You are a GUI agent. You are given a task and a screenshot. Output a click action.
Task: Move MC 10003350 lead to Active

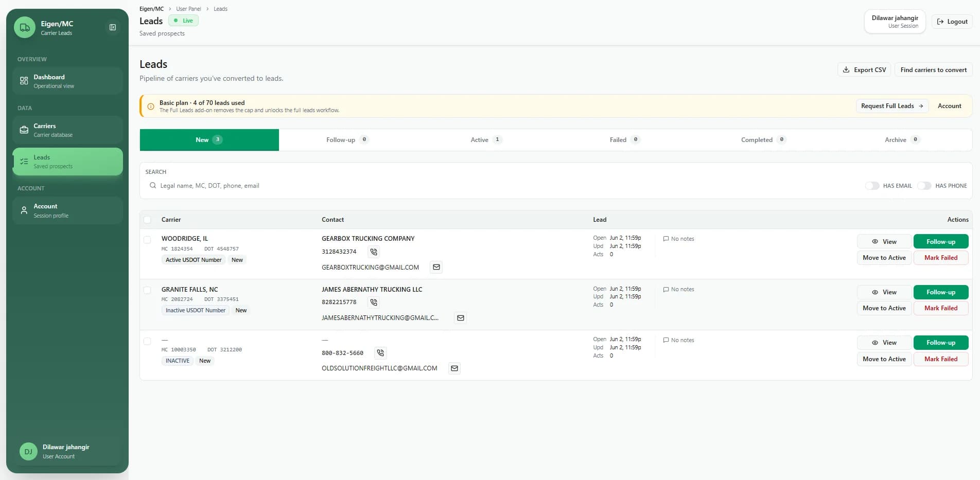[884, 359]
